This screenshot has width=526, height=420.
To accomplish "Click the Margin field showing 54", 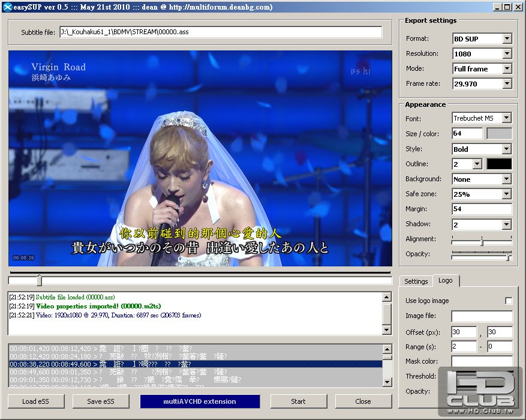I will click(482, 209).
